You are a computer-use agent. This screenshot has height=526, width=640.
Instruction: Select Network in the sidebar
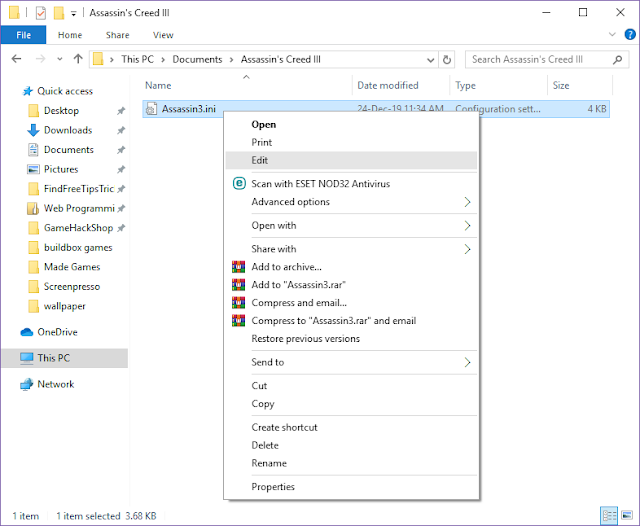56,384
